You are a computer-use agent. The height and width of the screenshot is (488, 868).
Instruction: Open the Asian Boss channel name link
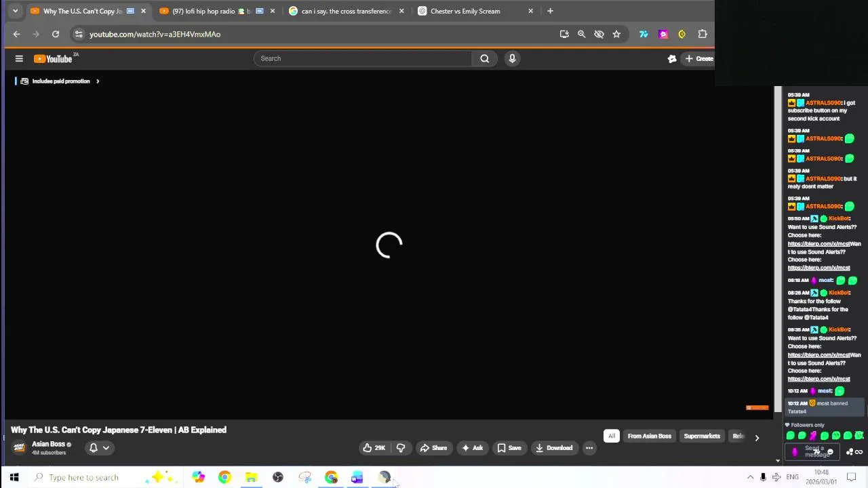coord(48,445)
